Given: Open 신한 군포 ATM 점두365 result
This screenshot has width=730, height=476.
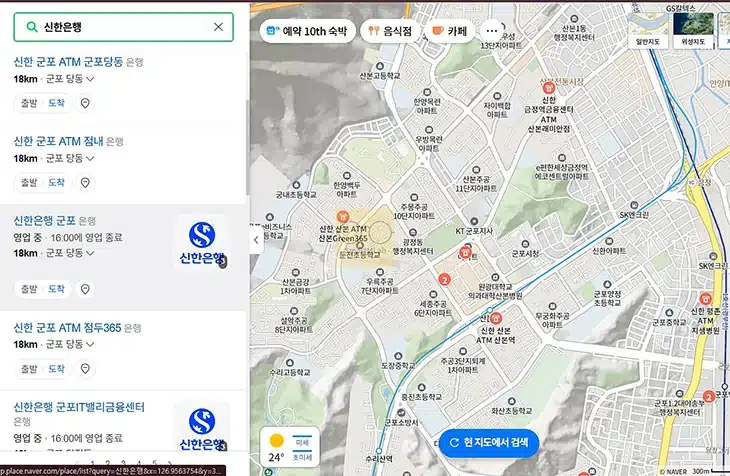Looking at the screenshot, I should click(x=67, y=328).
